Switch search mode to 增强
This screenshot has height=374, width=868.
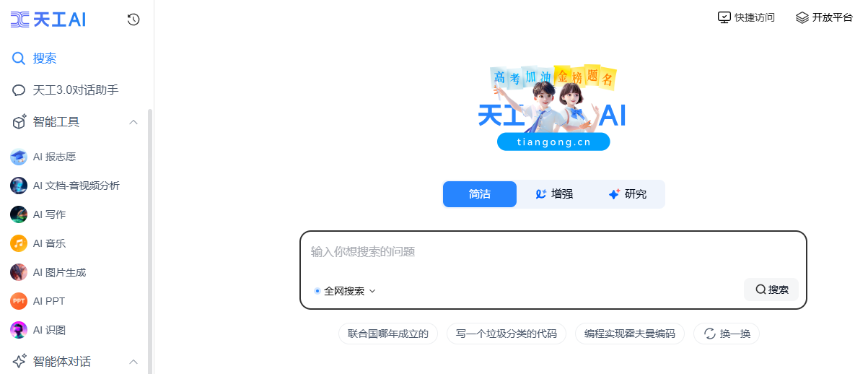pos(553,194)
